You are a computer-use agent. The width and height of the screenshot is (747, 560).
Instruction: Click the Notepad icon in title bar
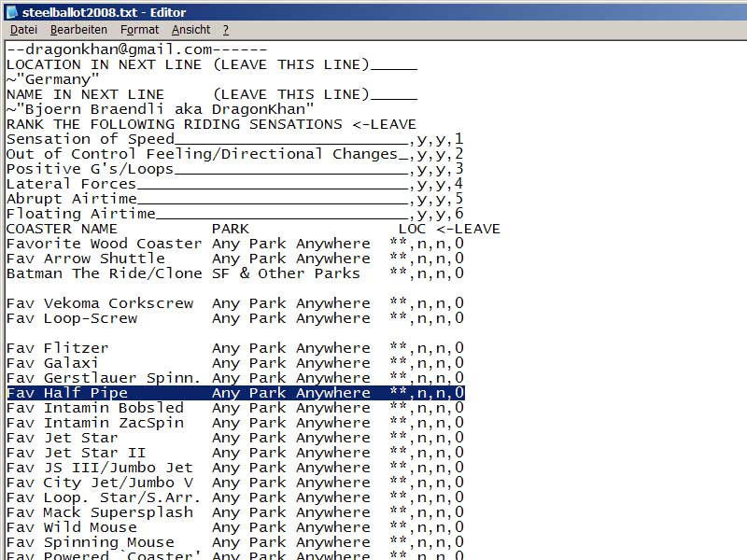pos(11,12)
